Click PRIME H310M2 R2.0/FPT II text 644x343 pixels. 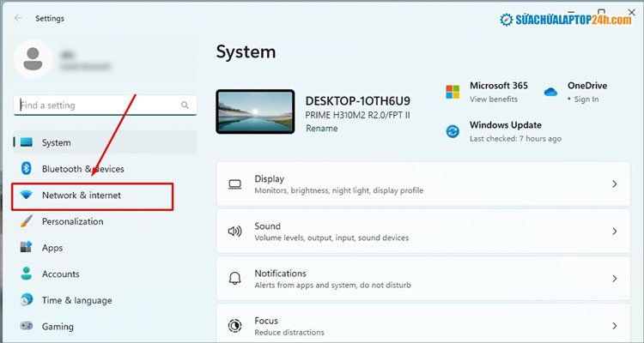tap(358, 115)
